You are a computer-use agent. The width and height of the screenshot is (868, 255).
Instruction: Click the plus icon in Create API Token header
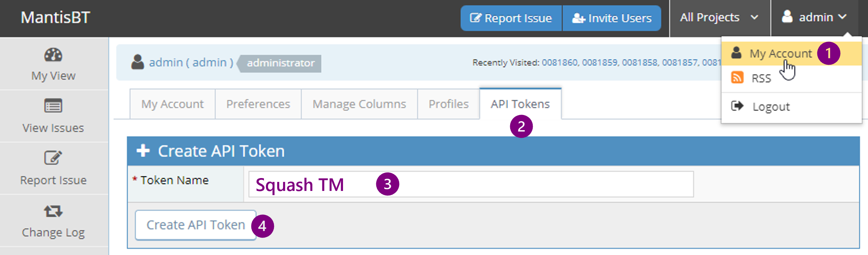pyautogui.click(x=143, y=151)
